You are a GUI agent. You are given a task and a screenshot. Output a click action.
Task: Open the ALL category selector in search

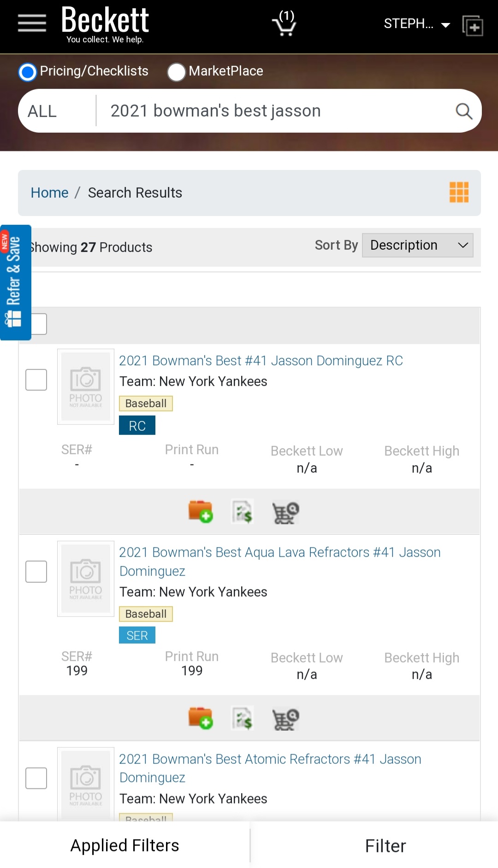[x=56, y=111]
